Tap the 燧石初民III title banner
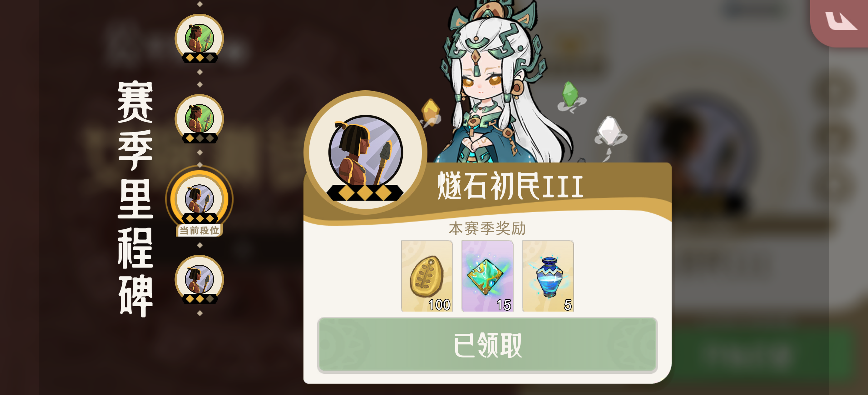This screenshot has height=395, width=868. pyautogui.click(x=510, y=186)
